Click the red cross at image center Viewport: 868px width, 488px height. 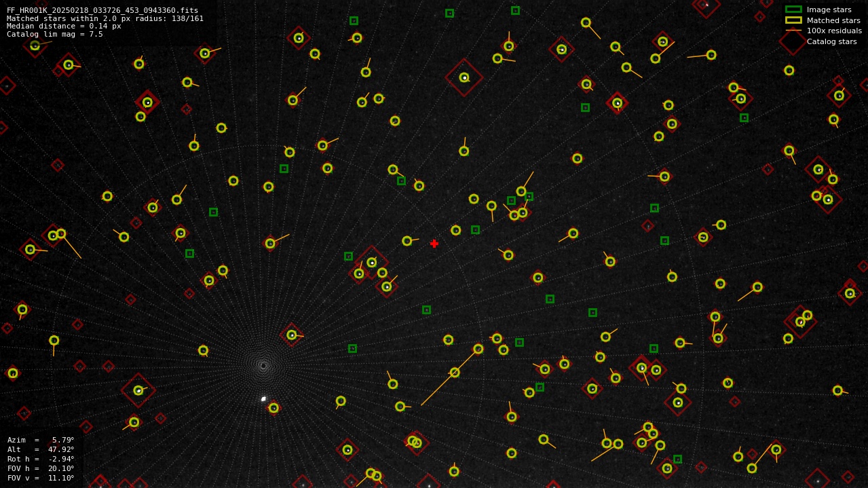click(434, 244)
